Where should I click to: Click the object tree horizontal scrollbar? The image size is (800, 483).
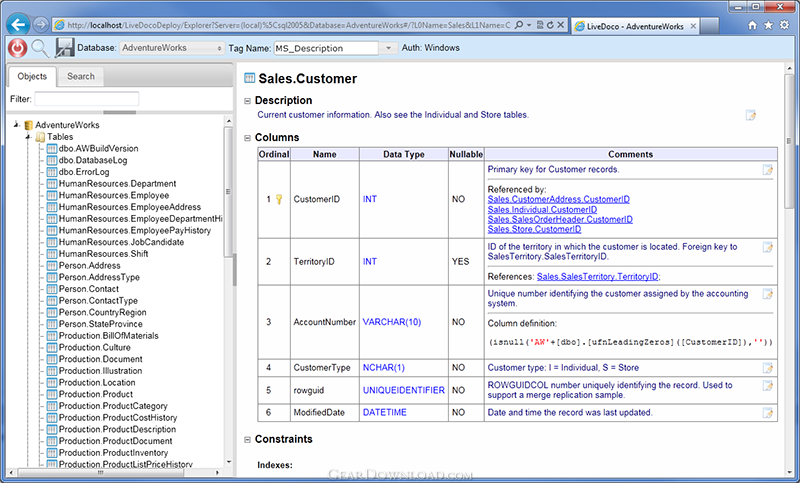(x=101, y=473)
